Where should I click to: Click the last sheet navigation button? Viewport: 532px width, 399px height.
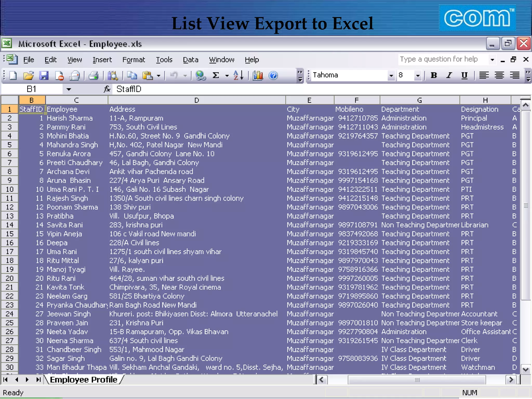(38, 380)
